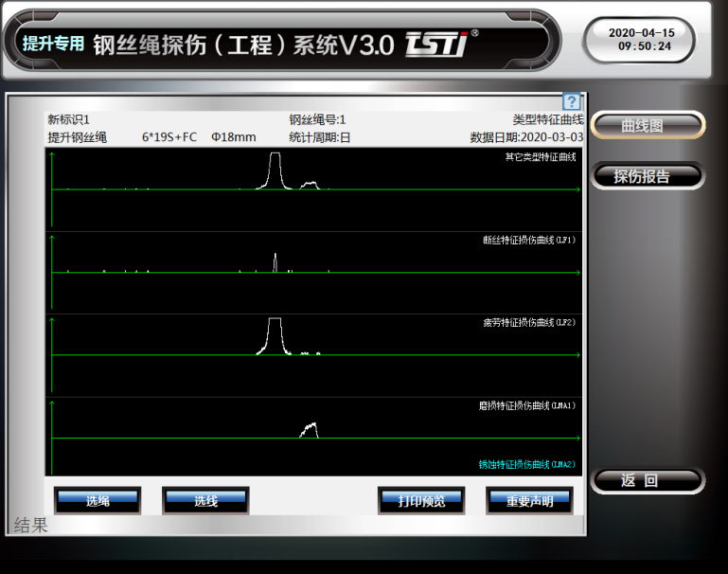Click the sharp spike in the LF1 curve

(275, 262)
